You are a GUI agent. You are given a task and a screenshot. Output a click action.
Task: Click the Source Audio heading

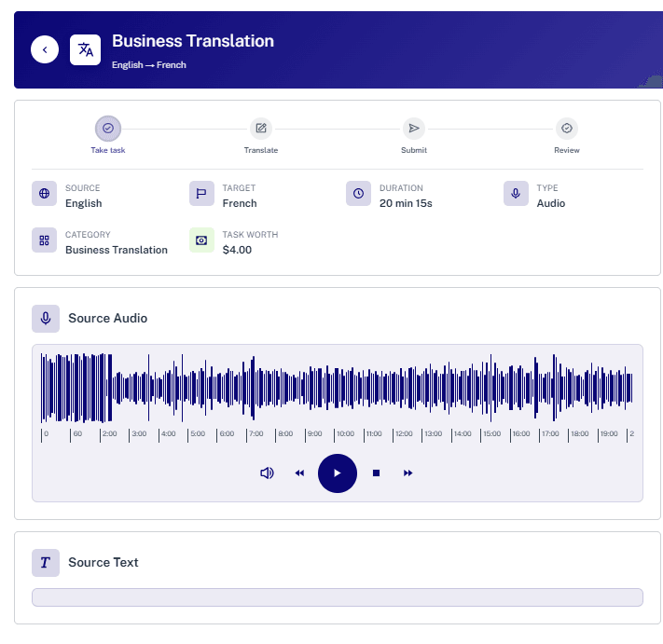click(108, 318)
